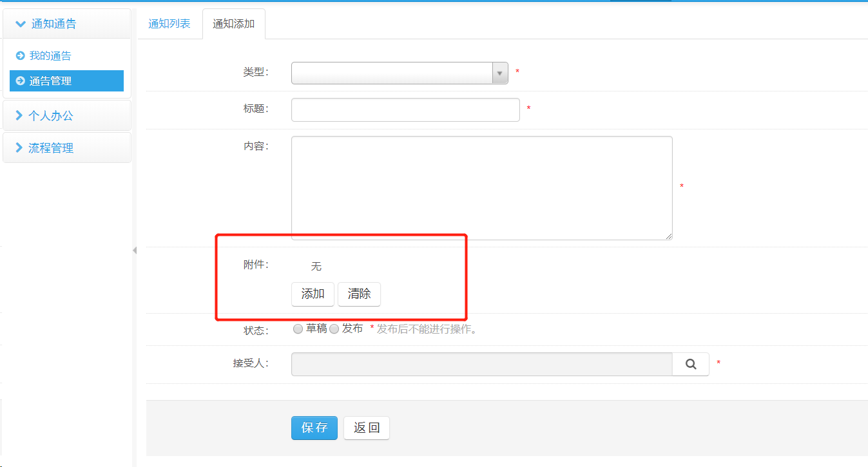Expand the 个人办公 sidebar section
The width and height of the screenshot is (868, 467).
pos(67,116)
